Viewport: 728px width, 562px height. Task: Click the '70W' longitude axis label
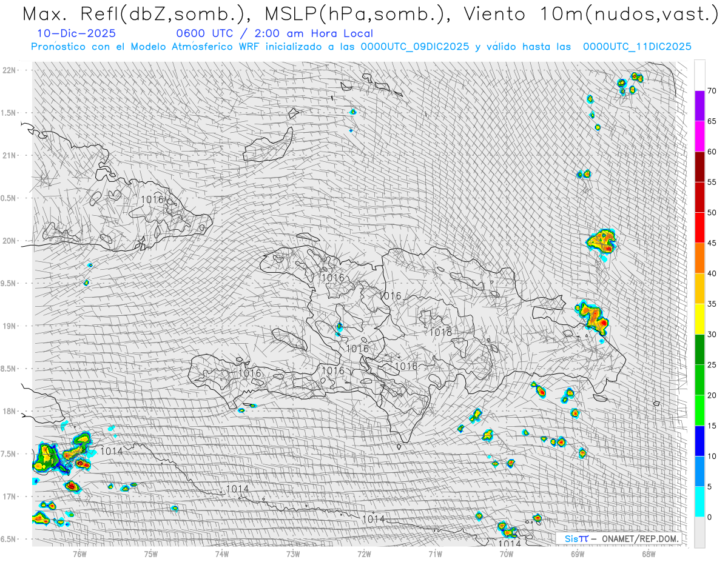(x=507, y=554)
